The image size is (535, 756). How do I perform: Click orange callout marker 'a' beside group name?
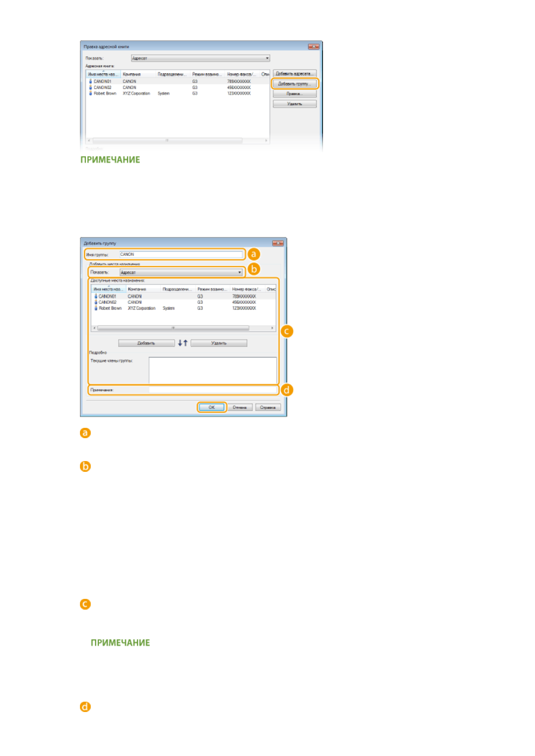pos(254,255)
